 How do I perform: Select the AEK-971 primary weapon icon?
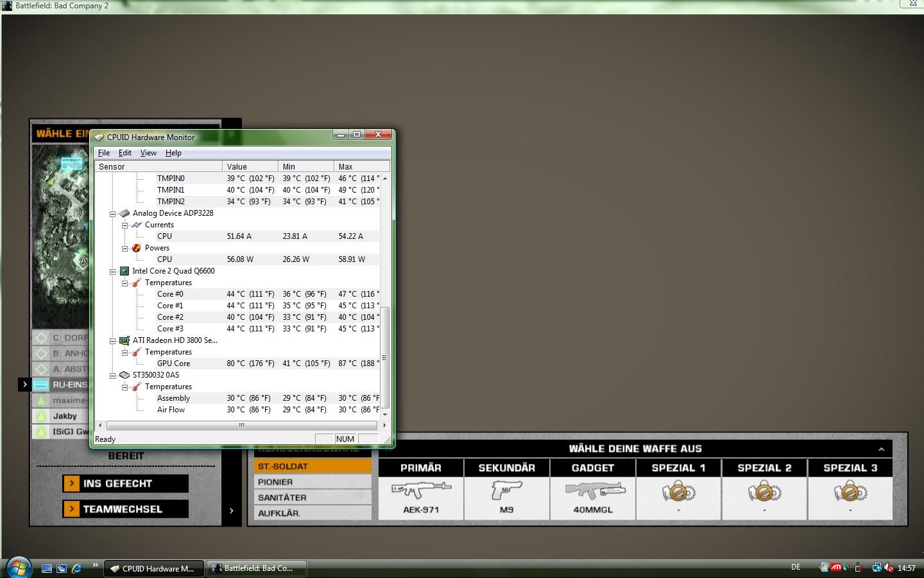pos(421,491)
